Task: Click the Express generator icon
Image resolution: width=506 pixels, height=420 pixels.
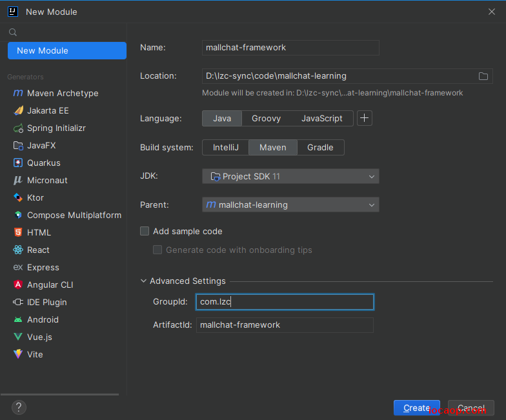Action: coord(18,267)
